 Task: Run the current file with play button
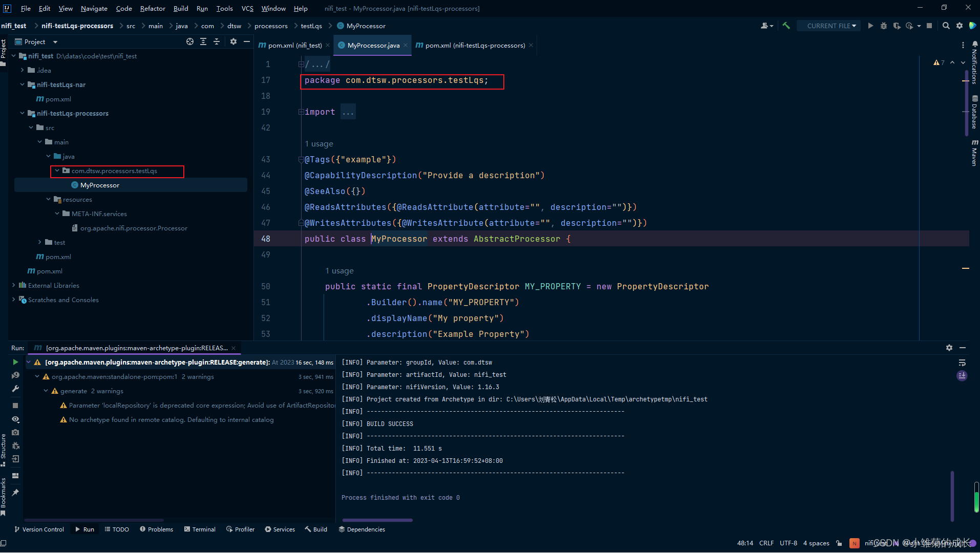coord(870,26)
